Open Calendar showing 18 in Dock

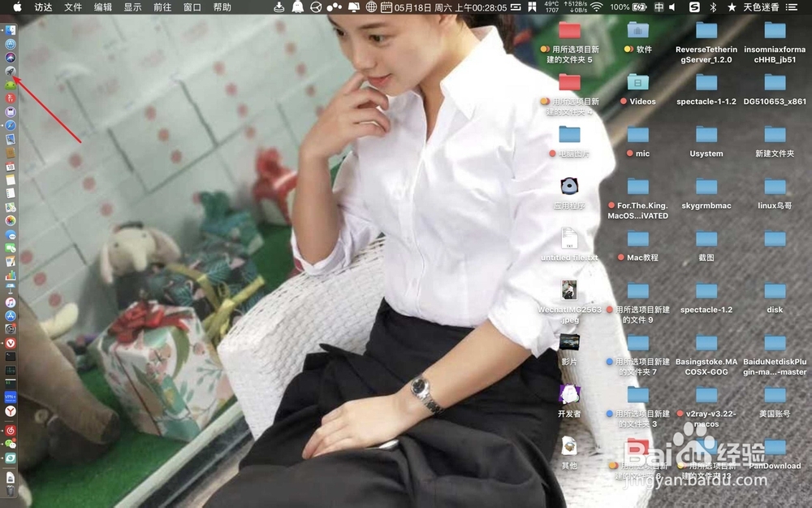click(x=10, y=167)
